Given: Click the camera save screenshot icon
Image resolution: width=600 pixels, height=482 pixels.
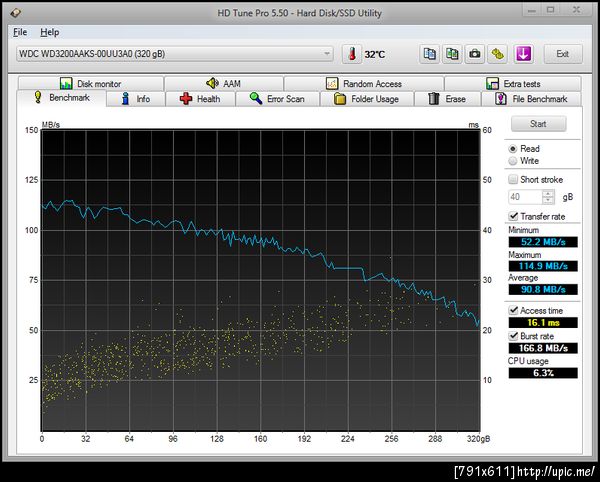Looking at the screenshot, I should coord(474,54).
